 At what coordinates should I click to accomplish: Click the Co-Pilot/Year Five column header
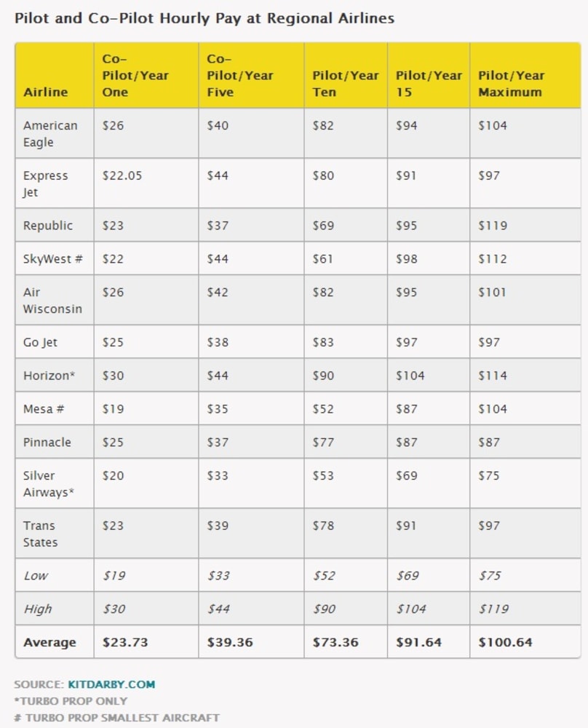click(x=240, y=76)
